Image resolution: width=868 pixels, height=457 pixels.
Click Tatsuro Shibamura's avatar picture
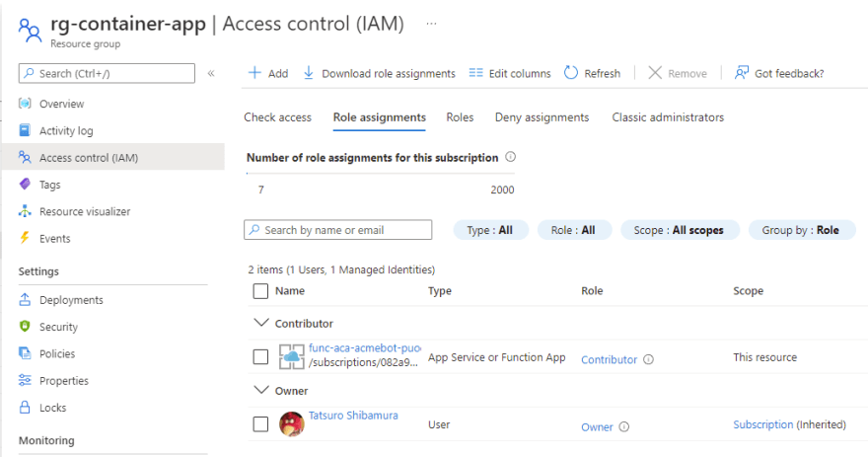click(292, 424)
